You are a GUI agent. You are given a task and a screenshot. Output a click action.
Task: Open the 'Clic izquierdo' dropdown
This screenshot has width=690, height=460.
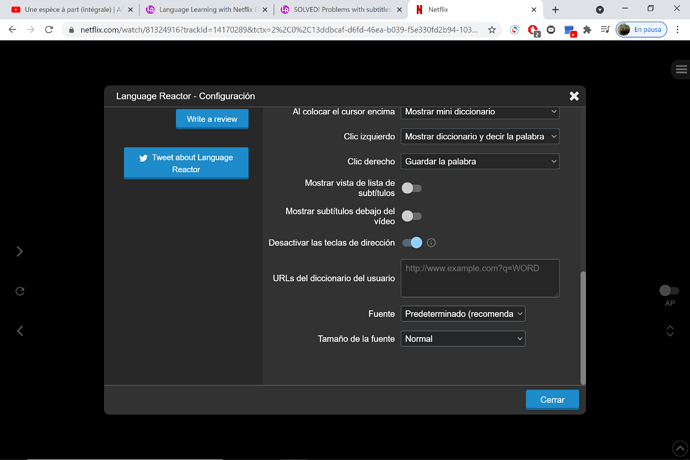(480, 136)
